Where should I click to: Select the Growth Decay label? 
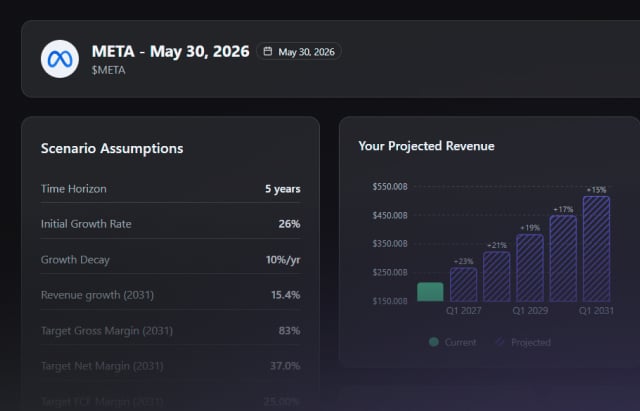(x=75, y=260)
